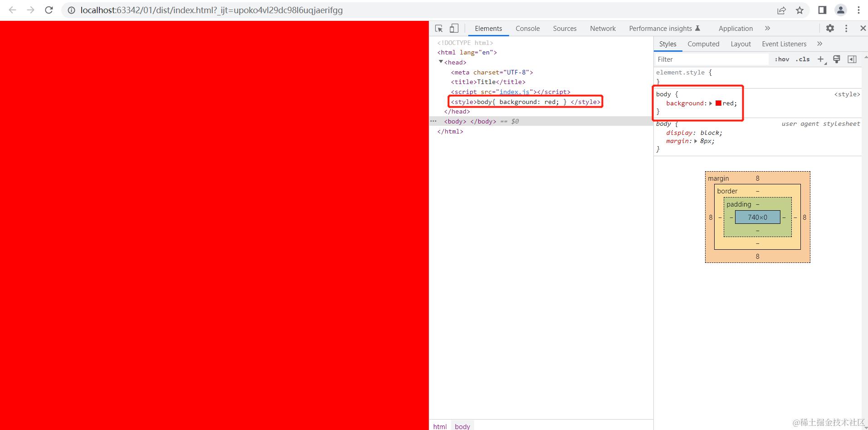
Task: Click the share page icon
Action: 781,10
